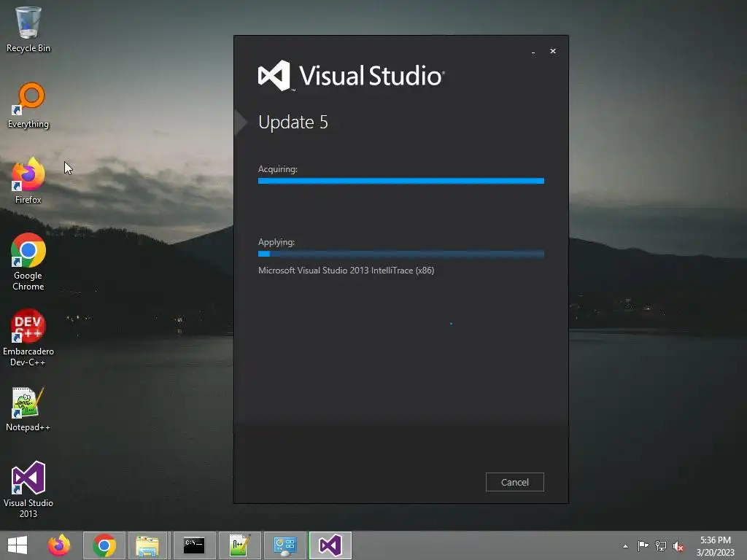The width and height of the screenshot is (747, 560).
Task: Open the network tray icon
Action: [661, 545]
